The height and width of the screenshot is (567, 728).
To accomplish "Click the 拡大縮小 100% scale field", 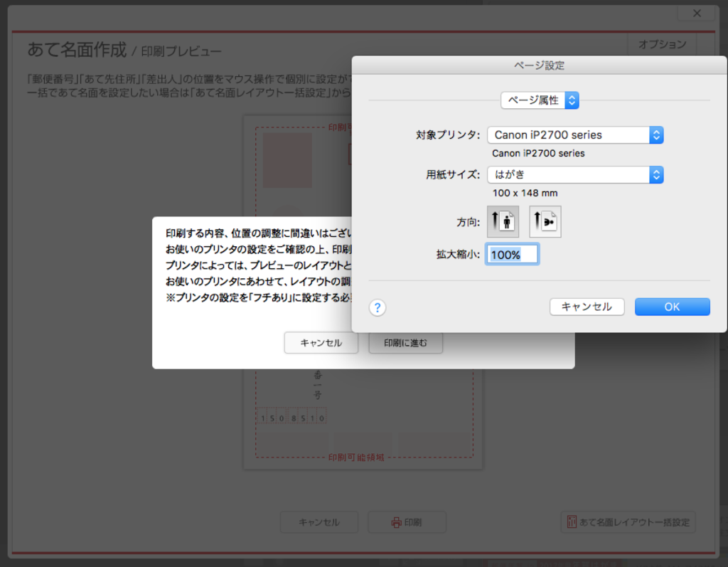I will pyautogui.click(x=512, y=254).
